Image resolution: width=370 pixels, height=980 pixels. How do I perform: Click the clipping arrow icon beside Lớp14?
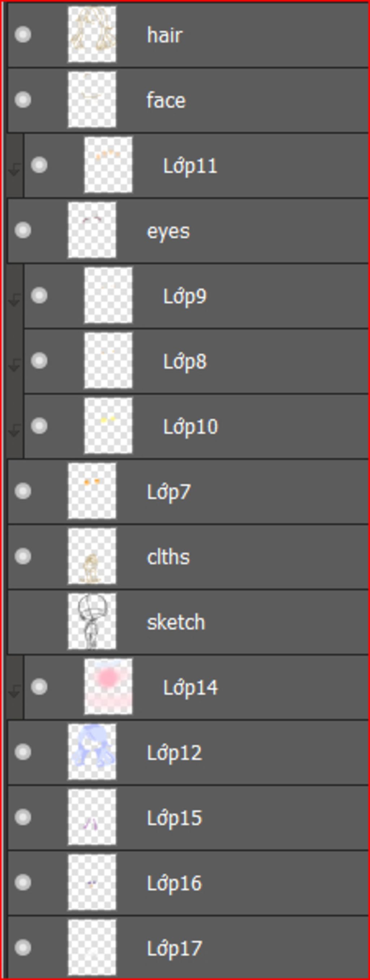14,691
